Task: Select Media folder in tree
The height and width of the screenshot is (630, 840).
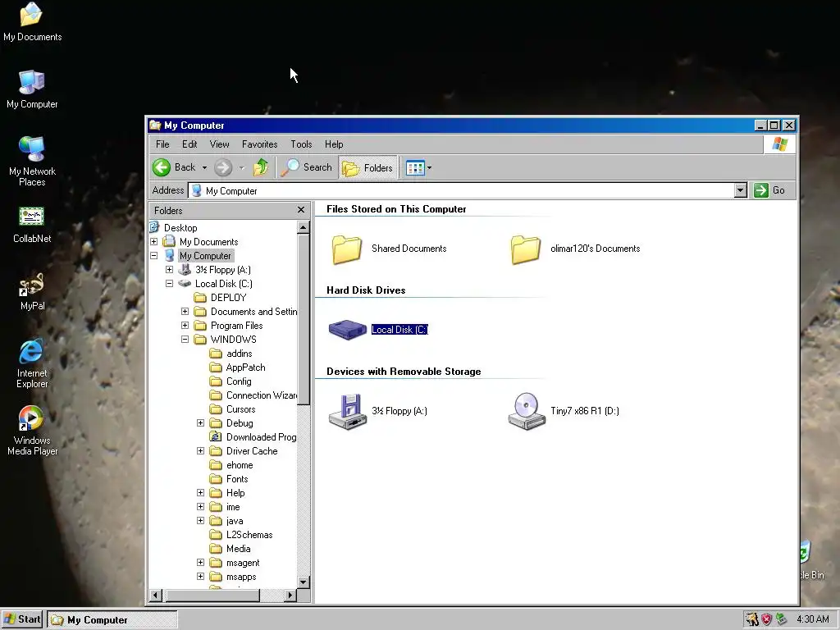Action: 238,549
